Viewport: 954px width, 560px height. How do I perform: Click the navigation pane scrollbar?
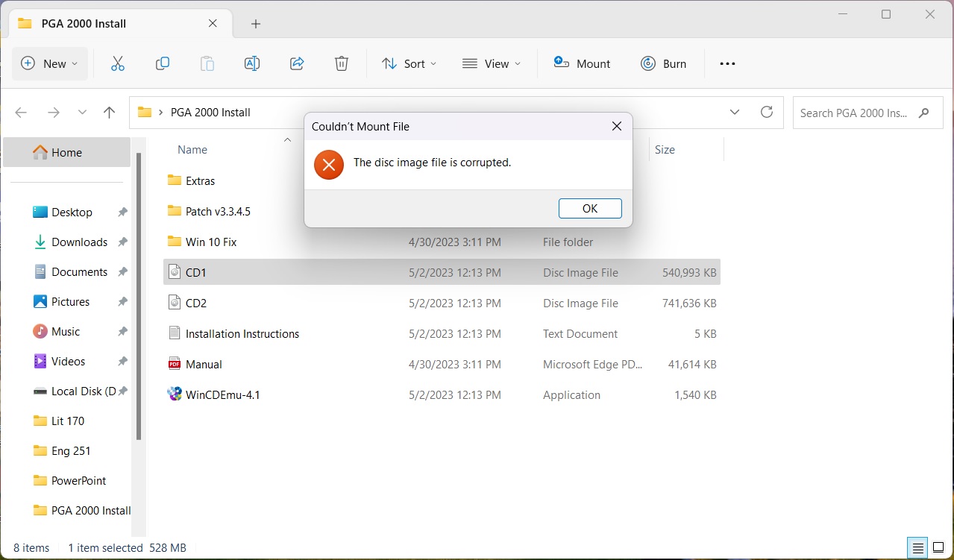pyautogui.click(x=139, y=295)
